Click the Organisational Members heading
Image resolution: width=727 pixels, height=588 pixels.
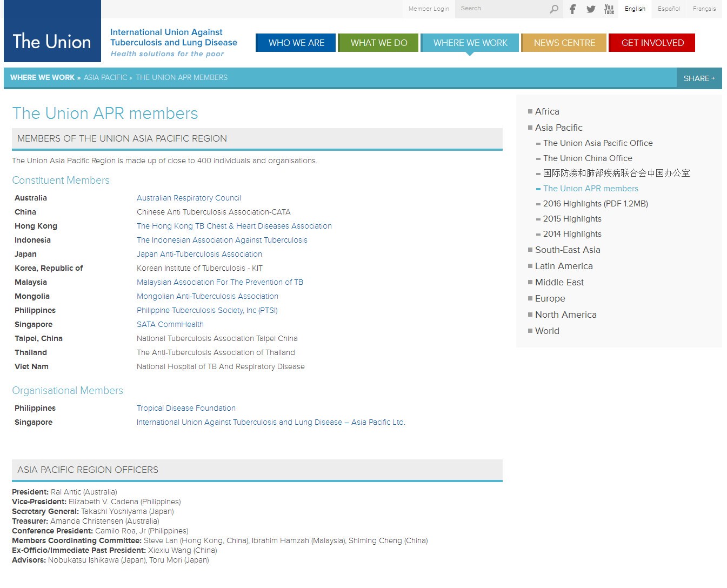click(68, 391)
